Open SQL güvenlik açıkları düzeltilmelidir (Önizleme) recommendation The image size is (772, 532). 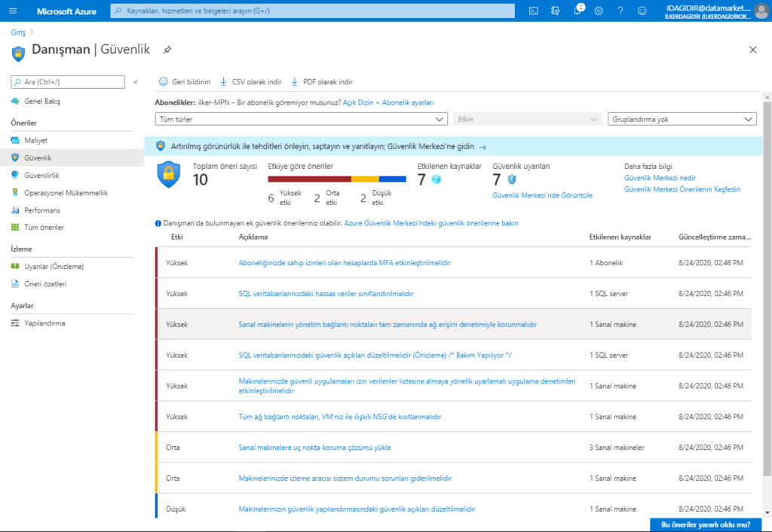[375, 356]
